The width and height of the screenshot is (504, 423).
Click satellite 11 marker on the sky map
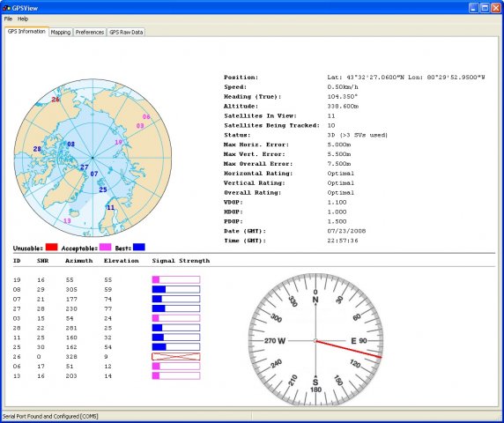point(110,207)
